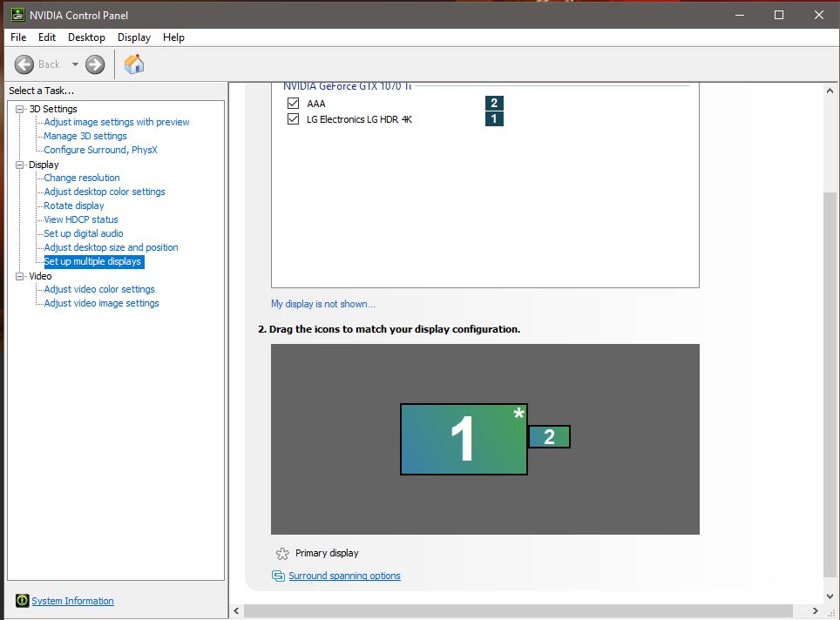Select Adjust video color settings
This screenshot has height=620, width=840.
pos(99,289)
